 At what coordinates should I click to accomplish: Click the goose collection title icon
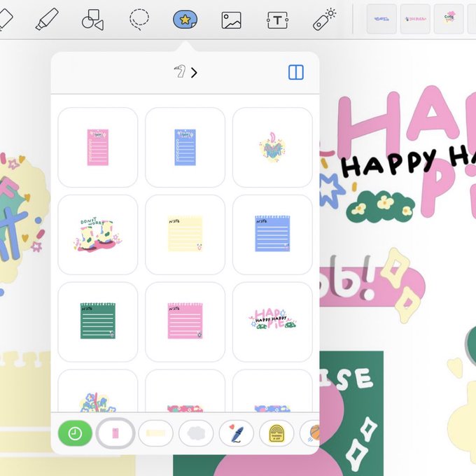(x=180, y=71)
